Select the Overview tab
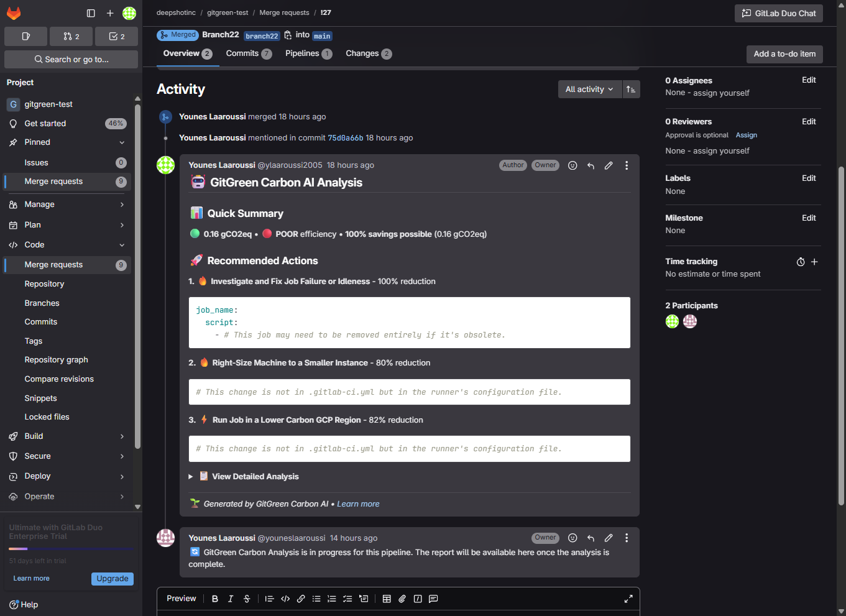The width and height of the screenshot is (846, 616). (187, 53)
